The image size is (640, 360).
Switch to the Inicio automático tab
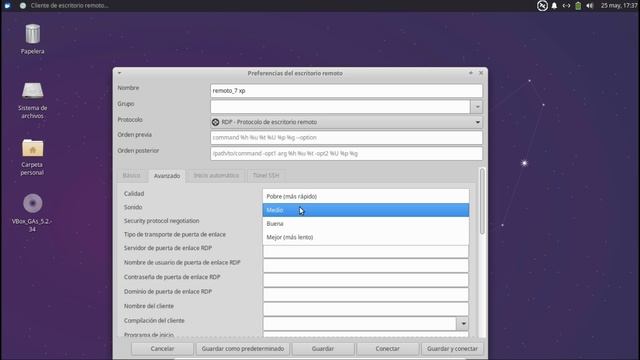[216, 176]
